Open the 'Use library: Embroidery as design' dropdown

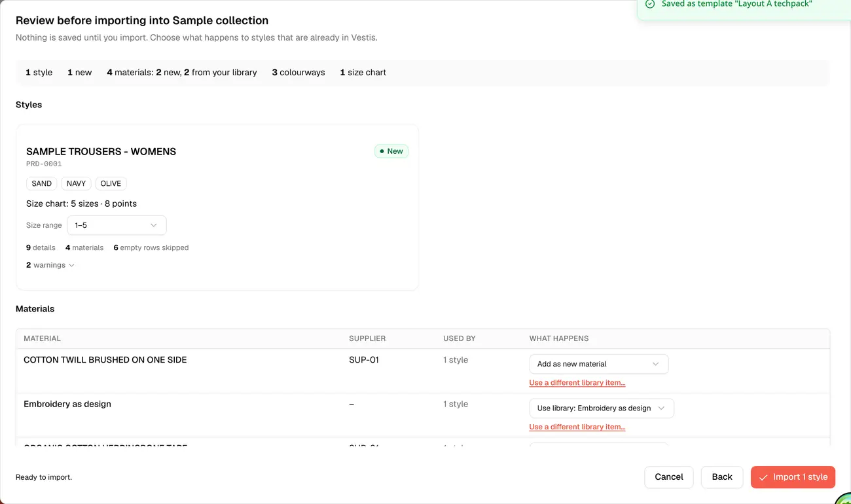(601, 408)
